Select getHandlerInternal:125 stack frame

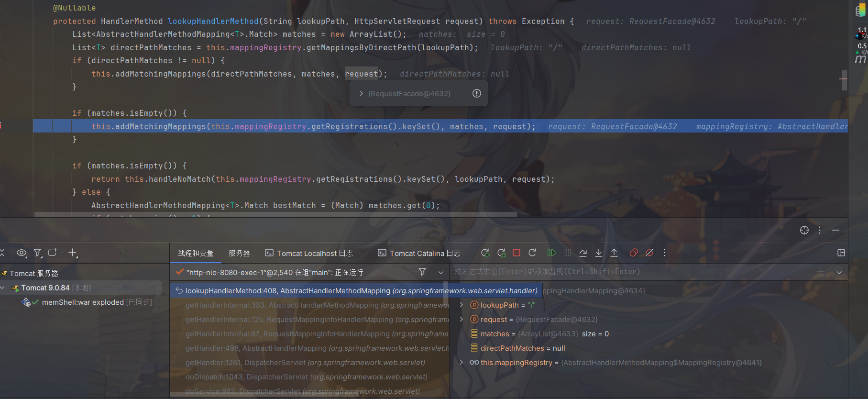tap(309, 319)
